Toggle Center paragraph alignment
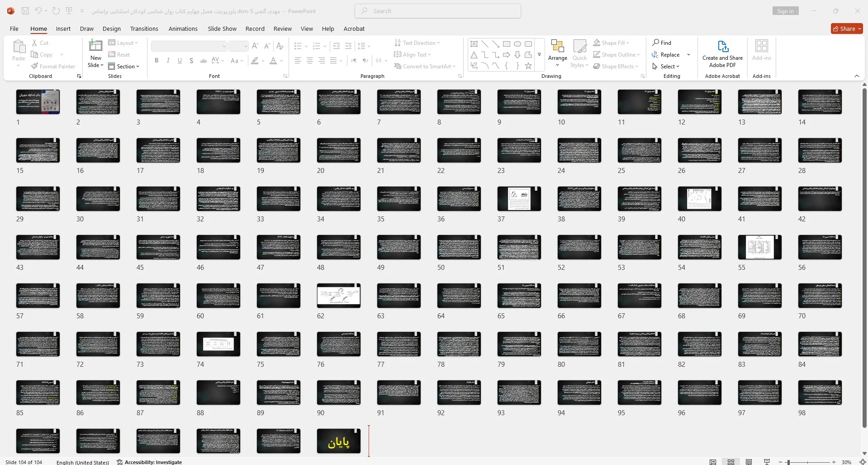This screenshot has height=465, width=868. pos(310,61)
